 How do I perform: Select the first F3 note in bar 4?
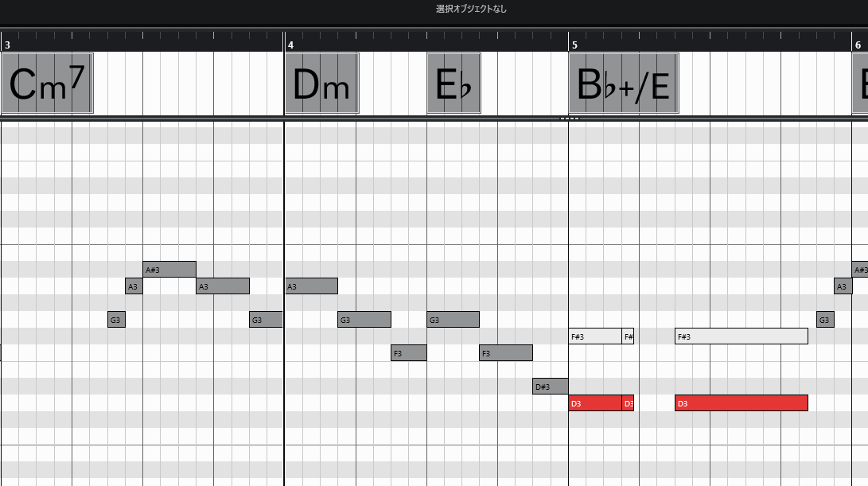click(x=408, y=353)
